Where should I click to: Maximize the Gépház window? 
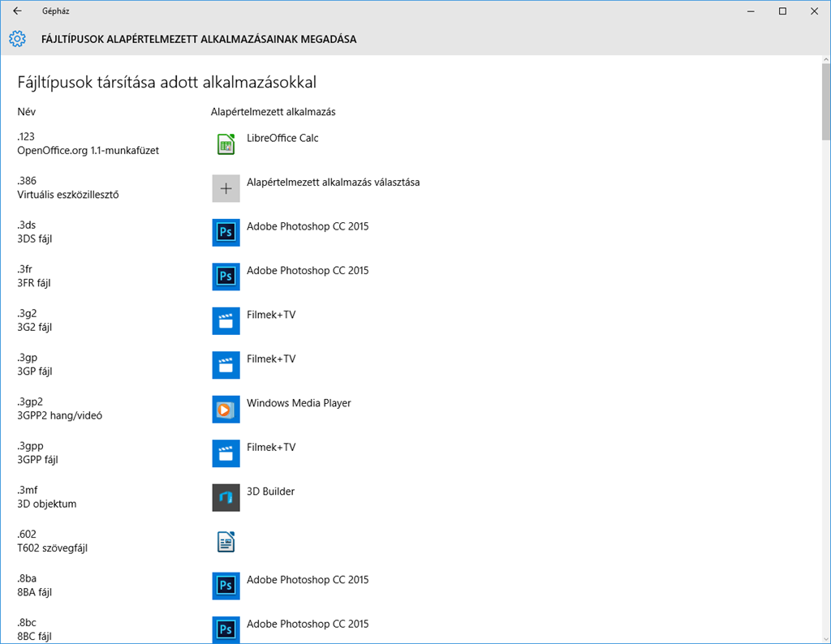tap(783, 11)
